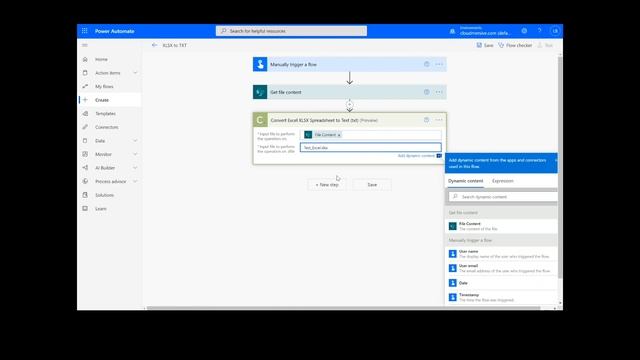Open more options for Get file content

tap(439, 92)
